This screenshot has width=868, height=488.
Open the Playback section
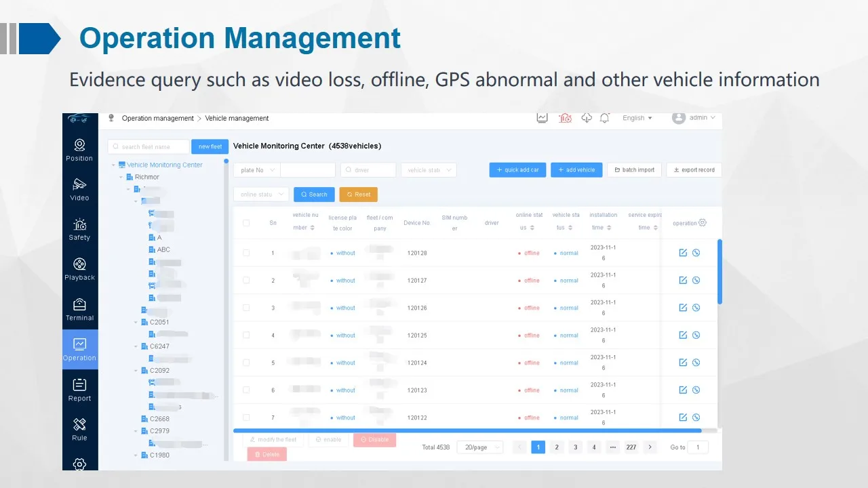pyautogui.click(x=79, y=269)
